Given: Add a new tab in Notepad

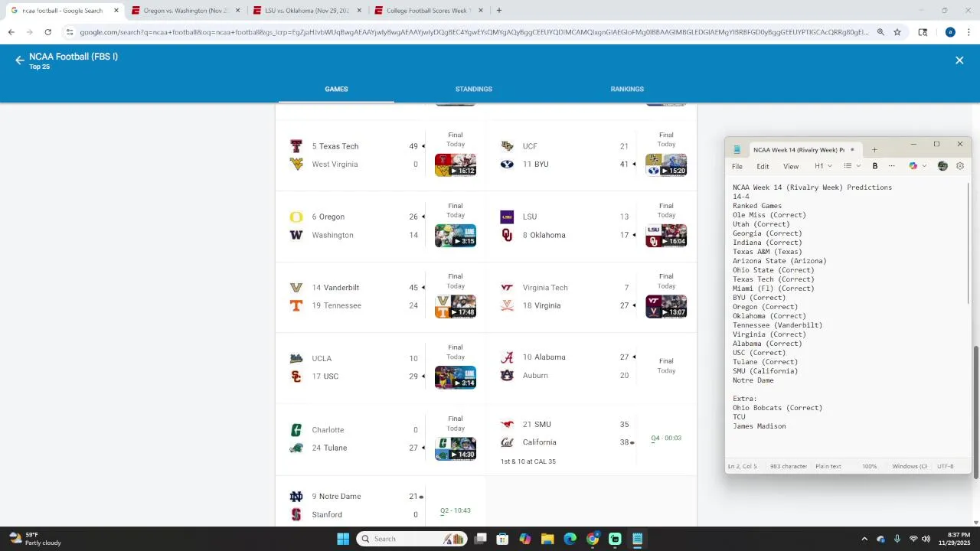Looking at the screenshot, I should (874, 150).
